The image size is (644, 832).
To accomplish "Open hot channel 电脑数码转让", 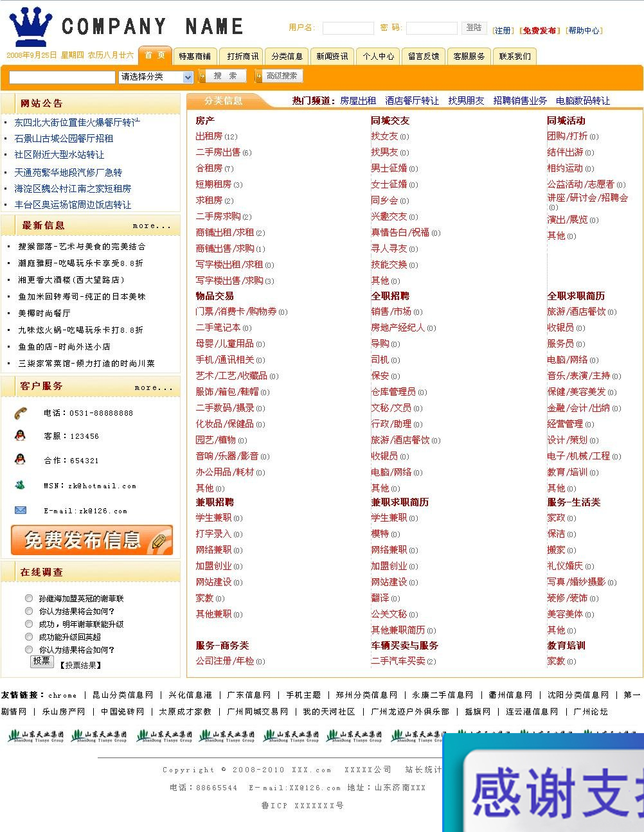I will click(x=583, y=101).
